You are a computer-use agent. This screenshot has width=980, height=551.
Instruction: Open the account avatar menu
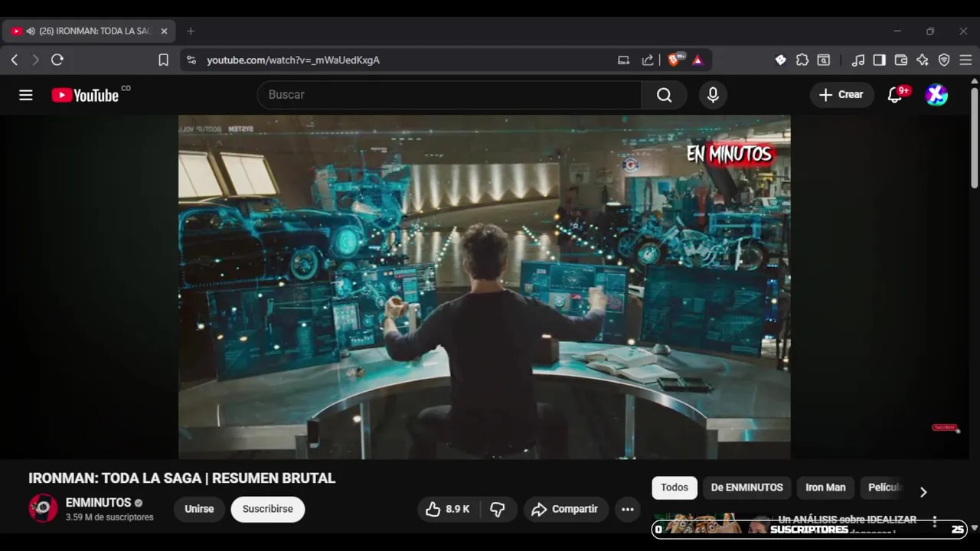click(x=936, y=95)
